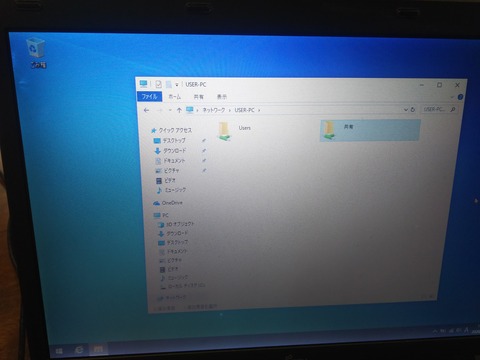Open ビデオ under Quick Access
This screenshot has height=360, width=480.
click(166, 180)
